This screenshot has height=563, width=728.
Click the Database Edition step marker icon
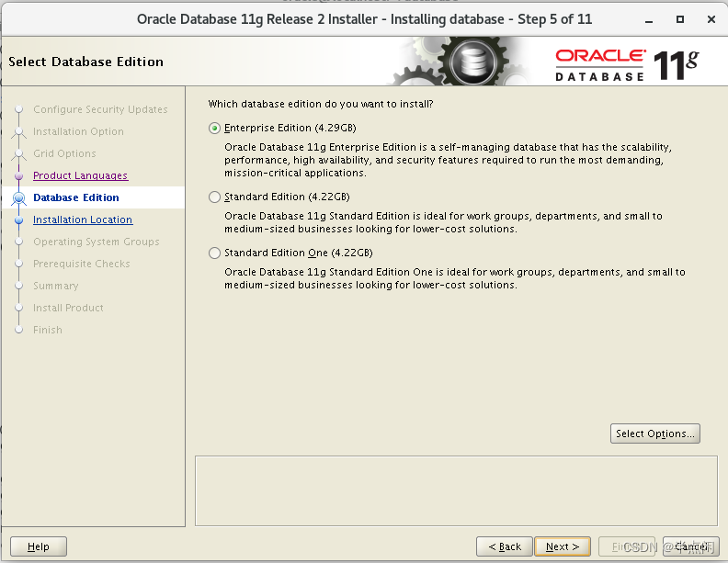(19, 198)
